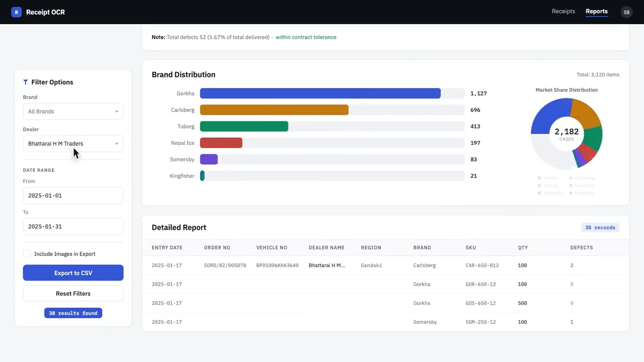
Task: Click the Carlsberg legend entry in chart
Action: click(x=582, y=178)
